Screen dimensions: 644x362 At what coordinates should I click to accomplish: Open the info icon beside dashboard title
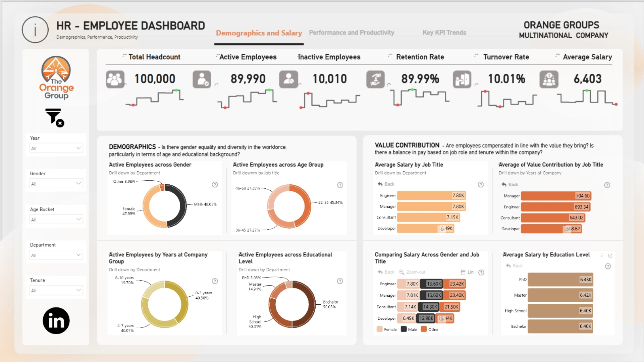pyautogui.click(x=35, y=30)
